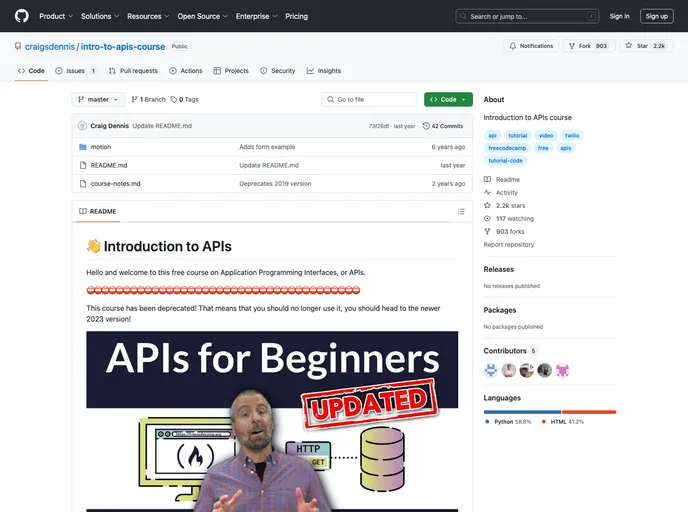Click the api topic tag
Screen dimensions: 688x512
click(492, 136)
